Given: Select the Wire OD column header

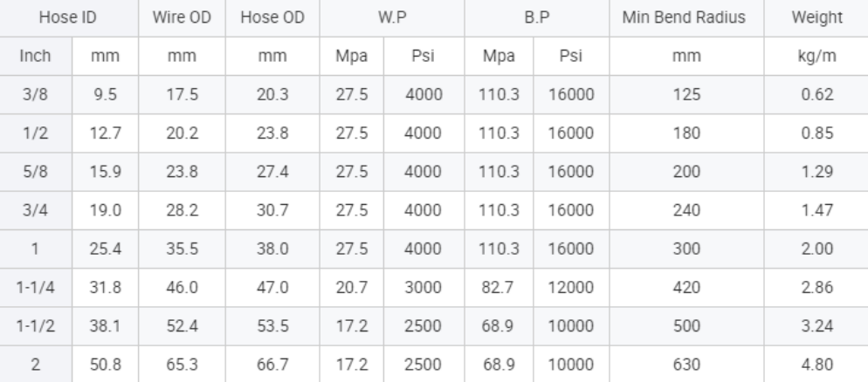Looking at the screenshot, I should click(x=182, y=17).
